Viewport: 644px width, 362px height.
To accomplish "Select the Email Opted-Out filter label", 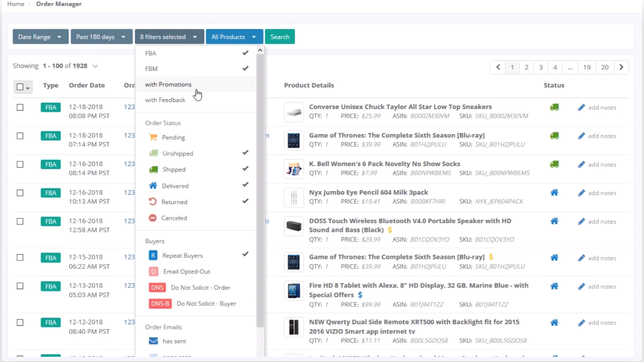I will [x=186, y=272].
